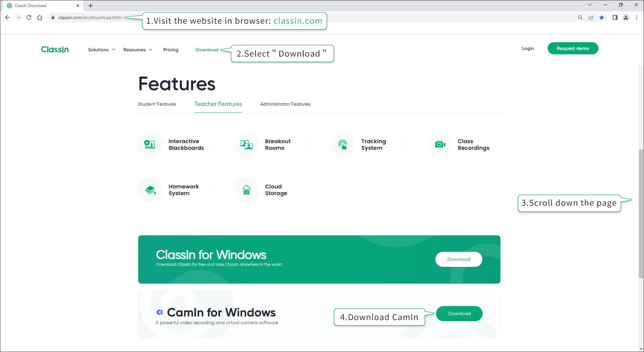
Task: Download ClassIn for Windows
Action: [x=459, y=259]
